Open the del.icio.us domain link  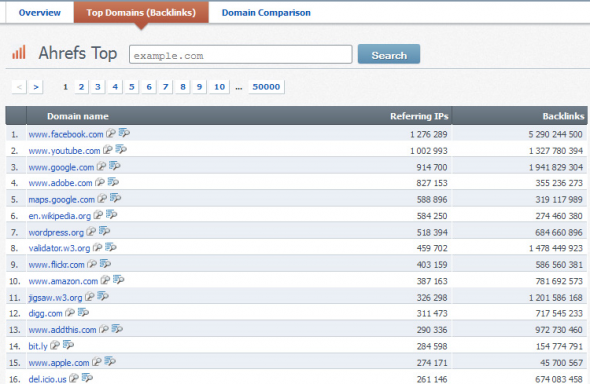pos(47,379)
